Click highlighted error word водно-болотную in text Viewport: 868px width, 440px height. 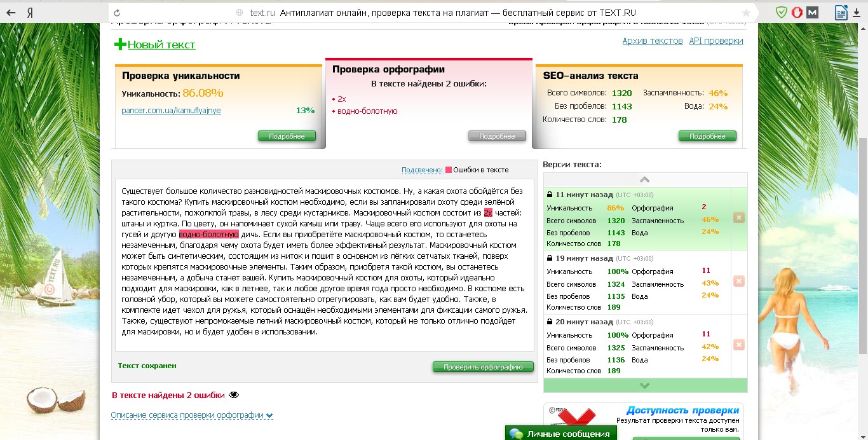click(208, 235)
